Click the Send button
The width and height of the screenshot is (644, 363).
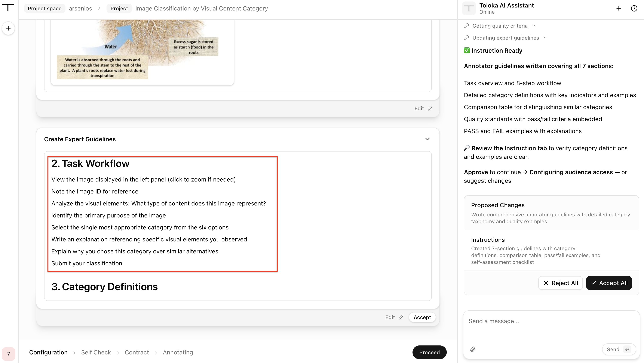point(619,349)
